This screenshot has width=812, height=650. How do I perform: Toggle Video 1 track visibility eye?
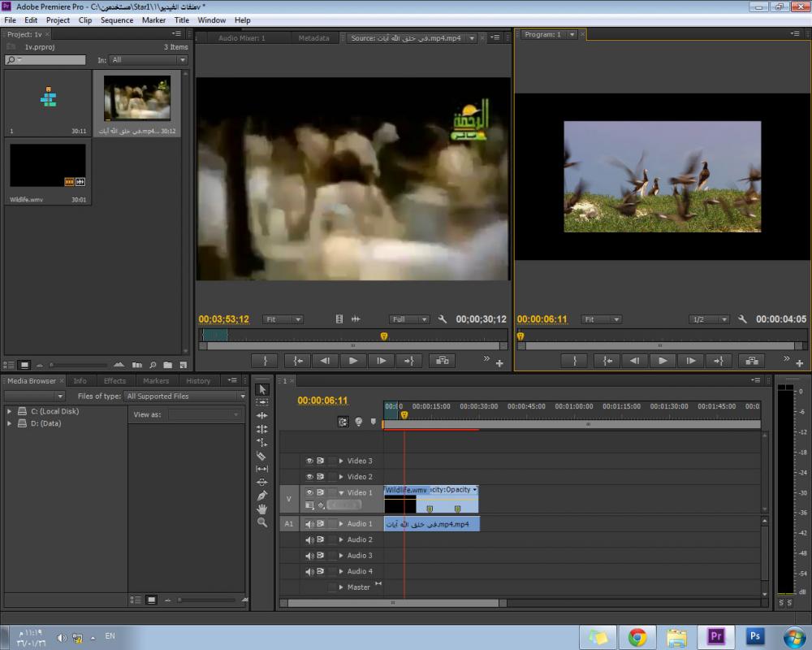[309, 492]
